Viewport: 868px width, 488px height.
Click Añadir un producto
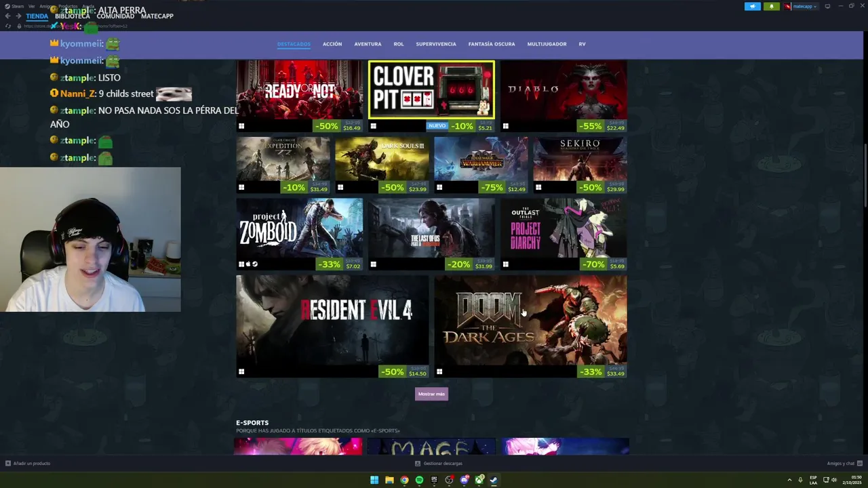pyautogui.click(x=28, y=464)
